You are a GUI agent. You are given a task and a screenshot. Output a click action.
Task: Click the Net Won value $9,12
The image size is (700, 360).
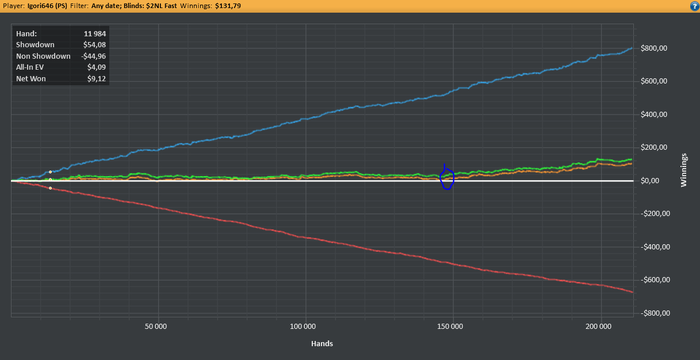click(97, 79)
